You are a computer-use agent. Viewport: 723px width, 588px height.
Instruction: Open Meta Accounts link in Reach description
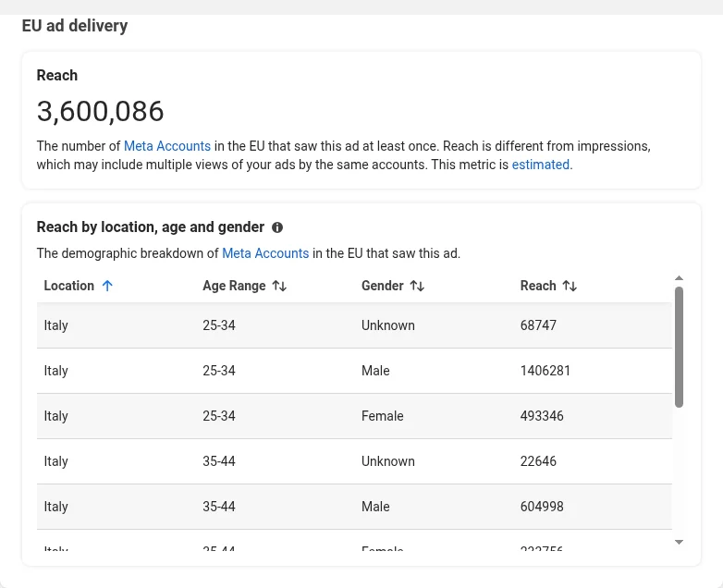[167, 146]
